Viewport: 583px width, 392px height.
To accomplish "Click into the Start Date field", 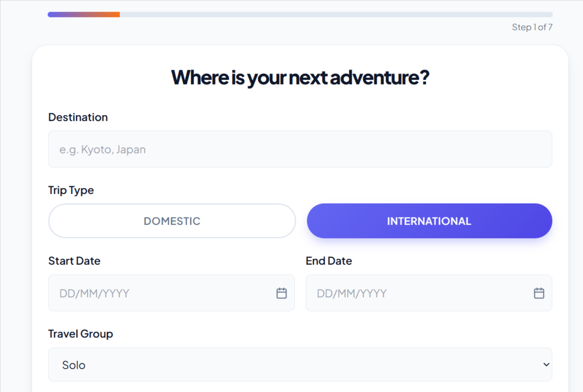I will 161,293.
